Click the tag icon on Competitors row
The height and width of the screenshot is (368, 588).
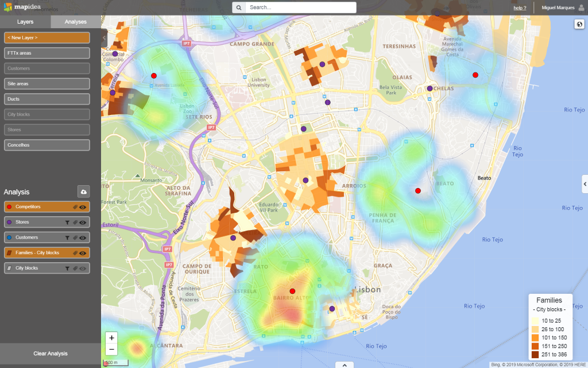75,207
